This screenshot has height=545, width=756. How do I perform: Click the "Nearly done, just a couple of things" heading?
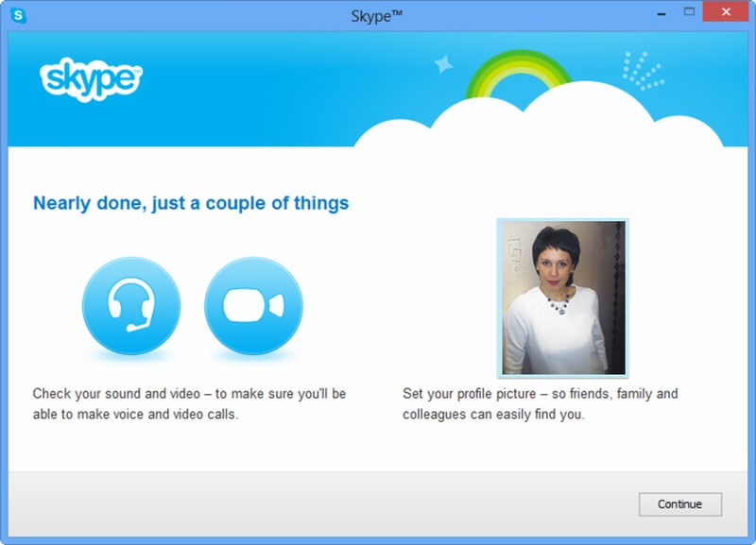[191, 203]
